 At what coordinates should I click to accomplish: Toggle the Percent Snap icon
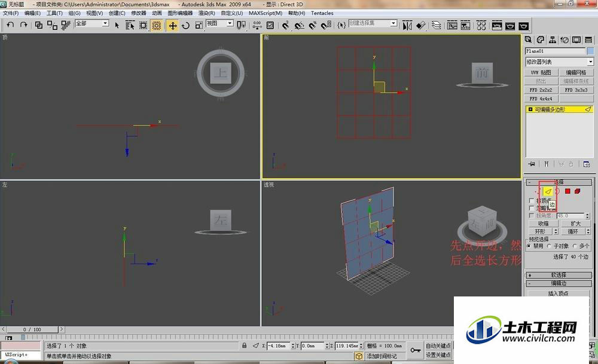313,26
